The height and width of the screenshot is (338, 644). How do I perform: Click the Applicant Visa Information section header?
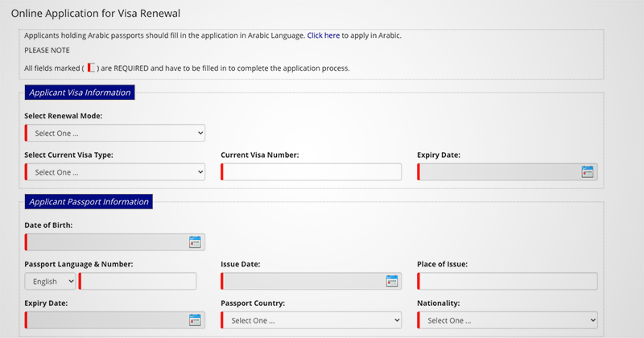tap(80, 93)
